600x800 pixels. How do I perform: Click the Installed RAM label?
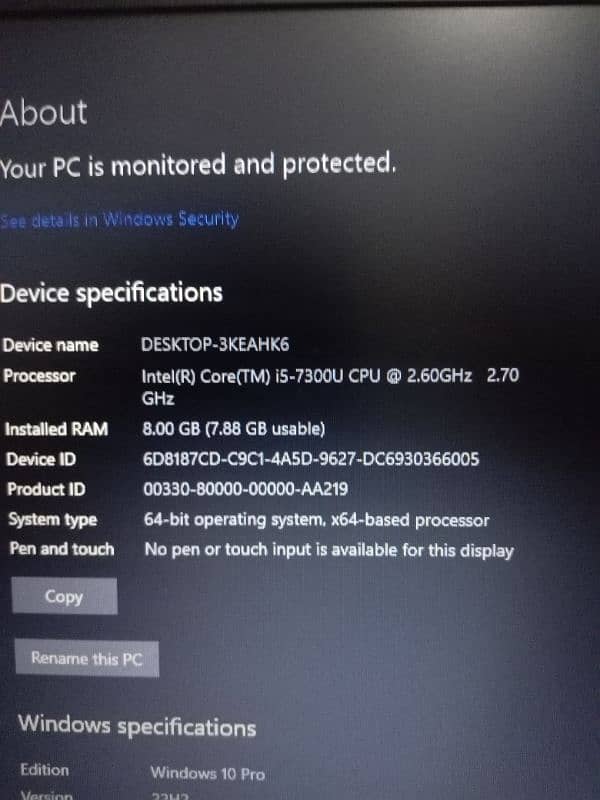[x=56, y=429]
